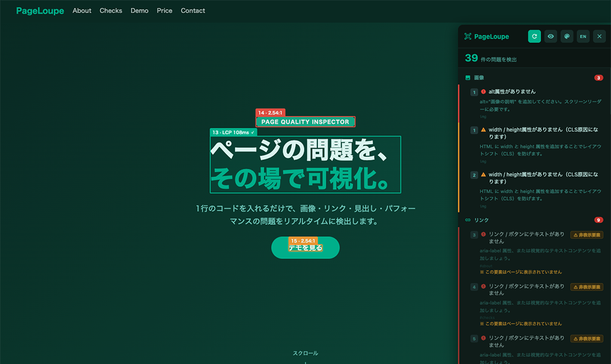Click the red count badge 9 for リンク
The image size is (611, 364).
[x=598, y=220]
